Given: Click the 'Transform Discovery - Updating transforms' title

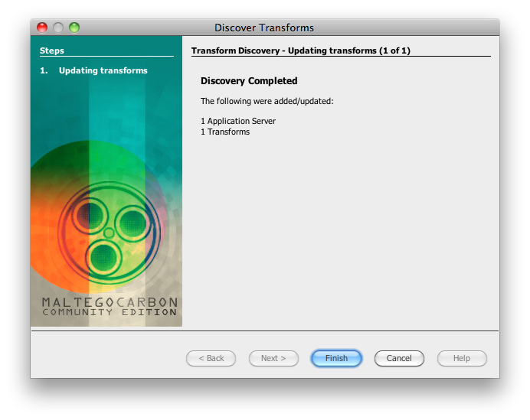Looking at the screenshot, I should [301, 50].
